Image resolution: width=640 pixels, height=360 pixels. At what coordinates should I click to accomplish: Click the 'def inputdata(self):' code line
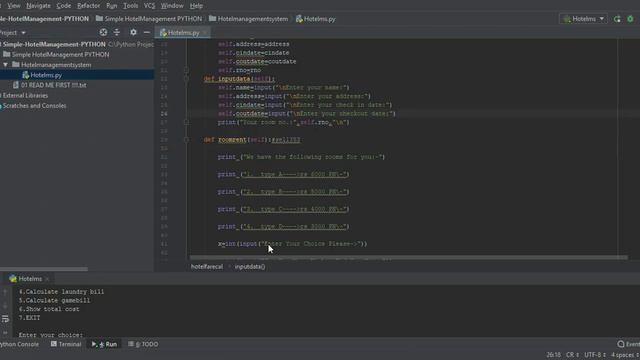239,79
